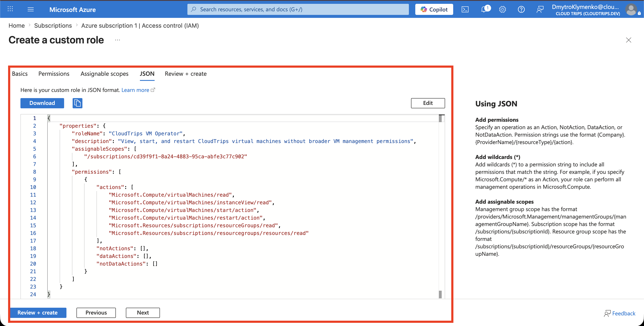Click the Microsoft Azure home title
Viewport: 644px width, 326px height.
tap(72, 10)
